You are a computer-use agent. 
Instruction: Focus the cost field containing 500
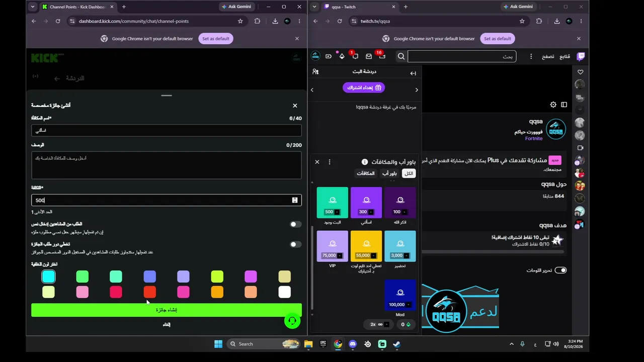(167, 200)
